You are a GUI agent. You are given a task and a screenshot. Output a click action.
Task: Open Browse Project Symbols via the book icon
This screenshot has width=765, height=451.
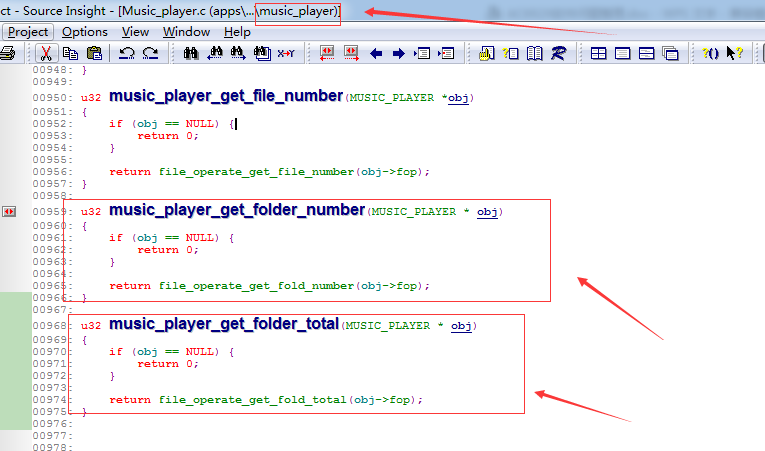(x=534, y=53)
